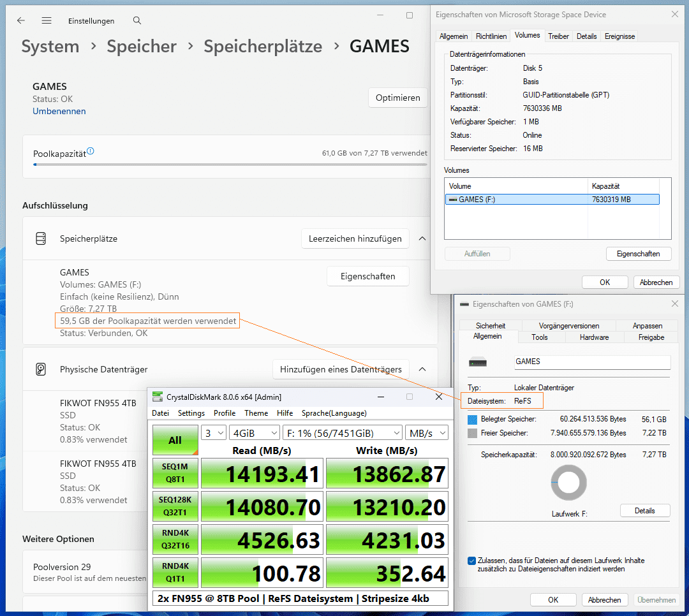Click the Kapazität column header in Volumes list
This screenshot has width=689, height=616.
click(623, 186)
